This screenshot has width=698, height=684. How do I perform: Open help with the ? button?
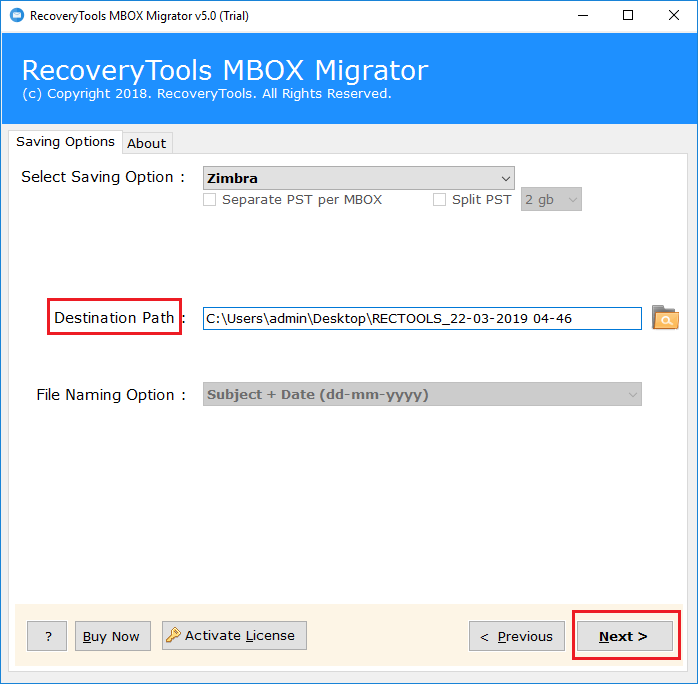(47, 636)
